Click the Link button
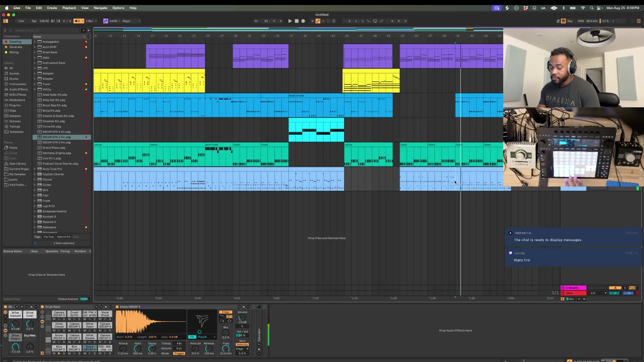Image resolution: width=644 pixels, height=362 pixels. pos(21,21)
